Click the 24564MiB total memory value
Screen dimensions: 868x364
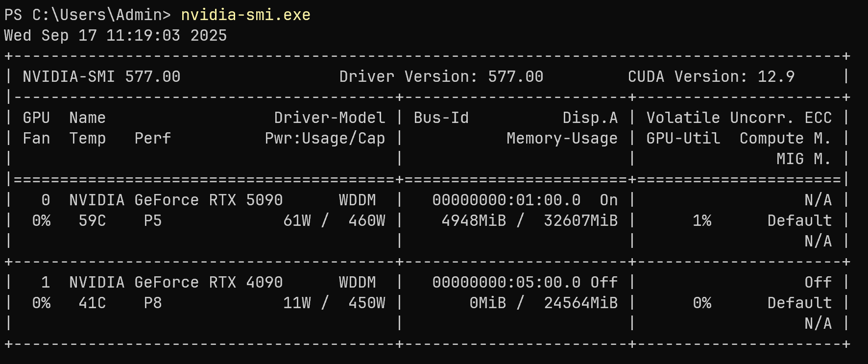[x=581, y=303]
